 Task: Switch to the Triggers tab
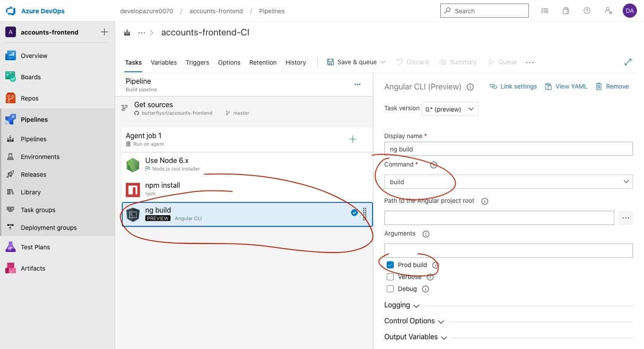197,62
